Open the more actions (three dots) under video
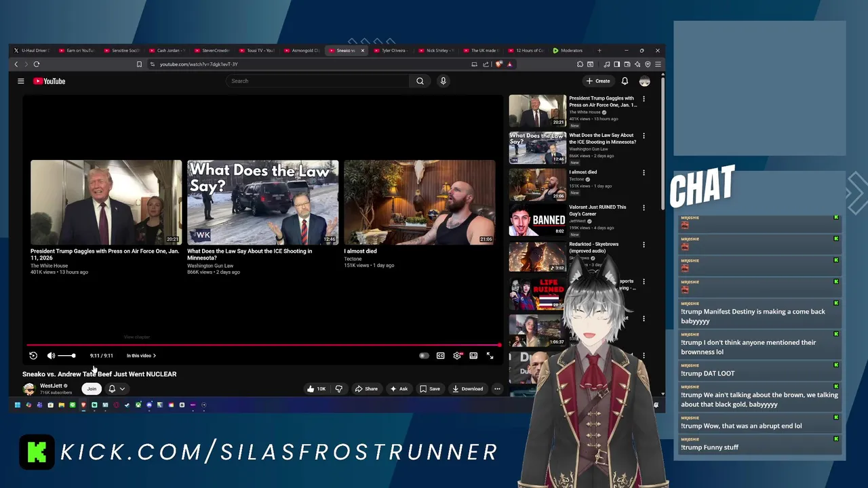This screenshot has width=868, height=488. 497,389
